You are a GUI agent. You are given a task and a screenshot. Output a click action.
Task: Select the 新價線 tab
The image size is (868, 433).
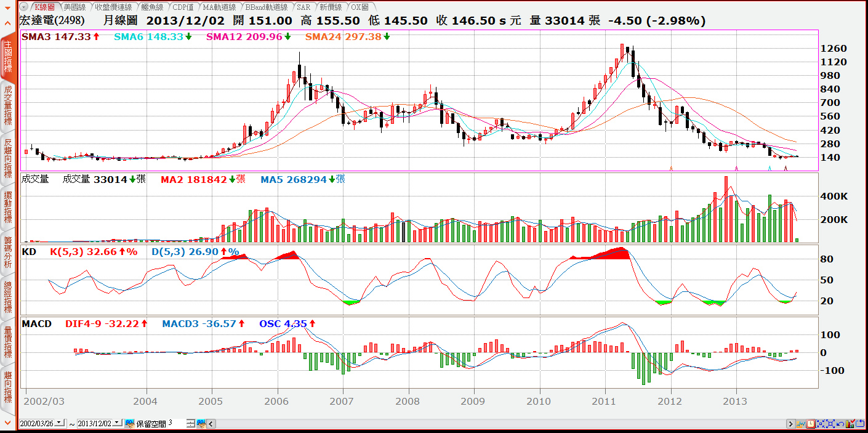[x=331, y=7]
